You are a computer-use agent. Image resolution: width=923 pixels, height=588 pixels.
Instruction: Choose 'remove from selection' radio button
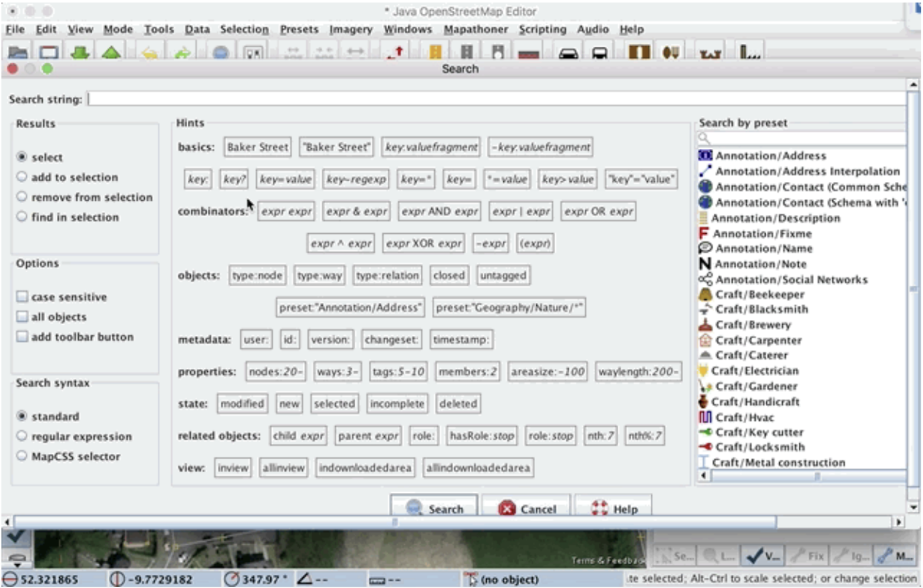tap(22, 196)
